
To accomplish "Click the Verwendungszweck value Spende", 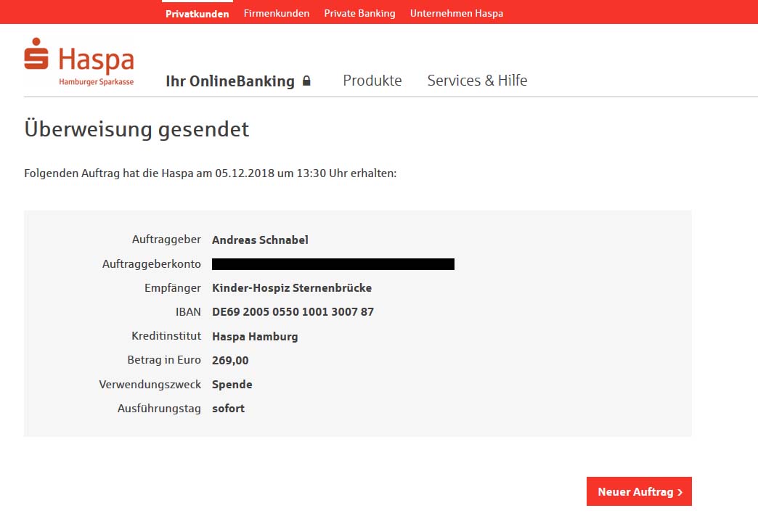I will tap(232, 385).
